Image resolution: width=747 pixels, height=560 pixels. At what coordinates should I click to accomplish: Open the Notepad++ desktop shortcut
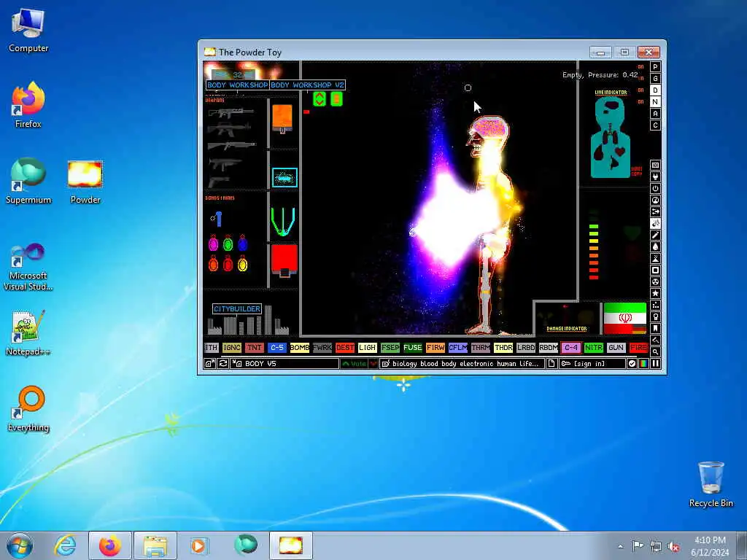click(x=28, y=332)
